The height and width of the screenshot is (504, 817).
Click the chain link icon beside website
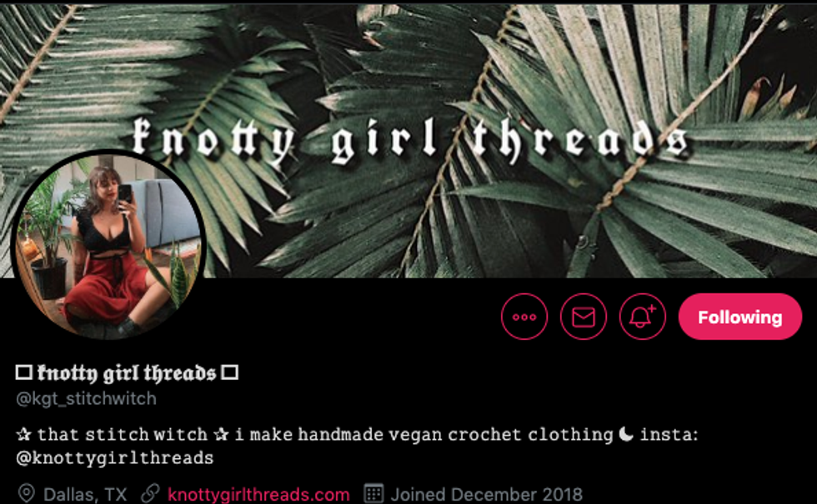coord(150,493)
